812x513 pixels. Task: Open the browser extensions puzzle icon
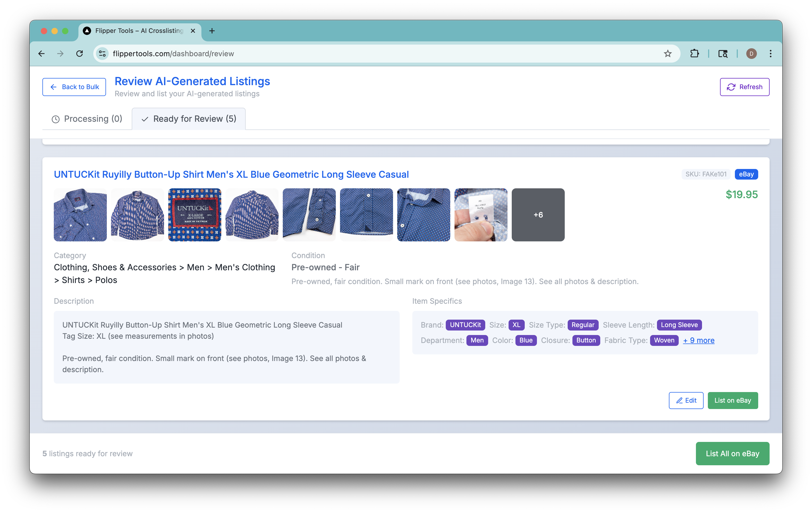click(x=694, y=53)
